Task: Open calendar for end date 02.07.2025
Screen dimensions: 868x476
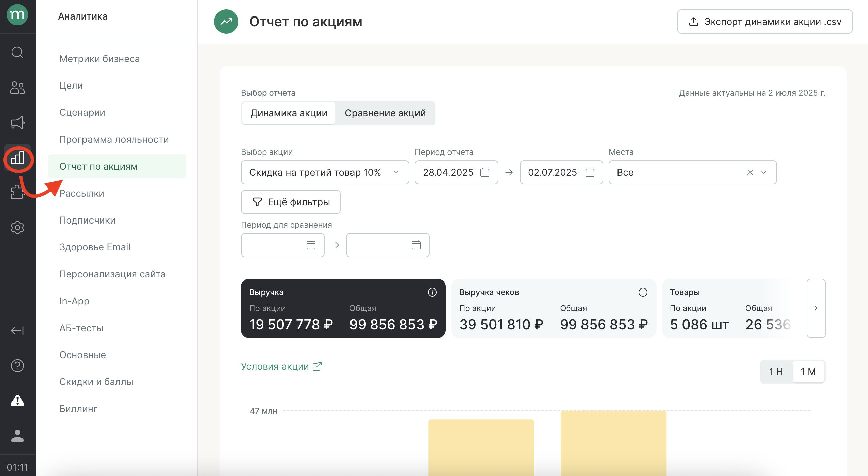Action: [x=590, y=172]
